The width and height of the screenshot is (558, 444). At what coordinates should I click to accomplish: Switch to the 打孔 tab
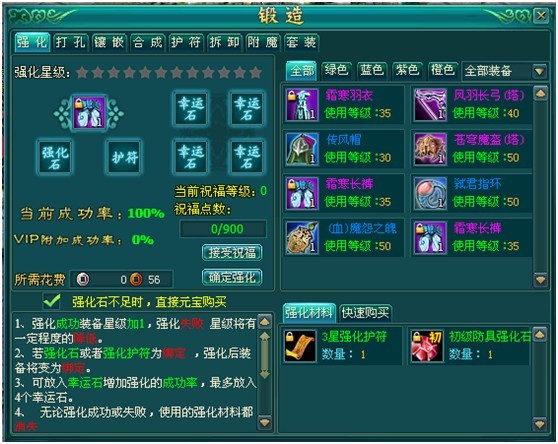70,43
